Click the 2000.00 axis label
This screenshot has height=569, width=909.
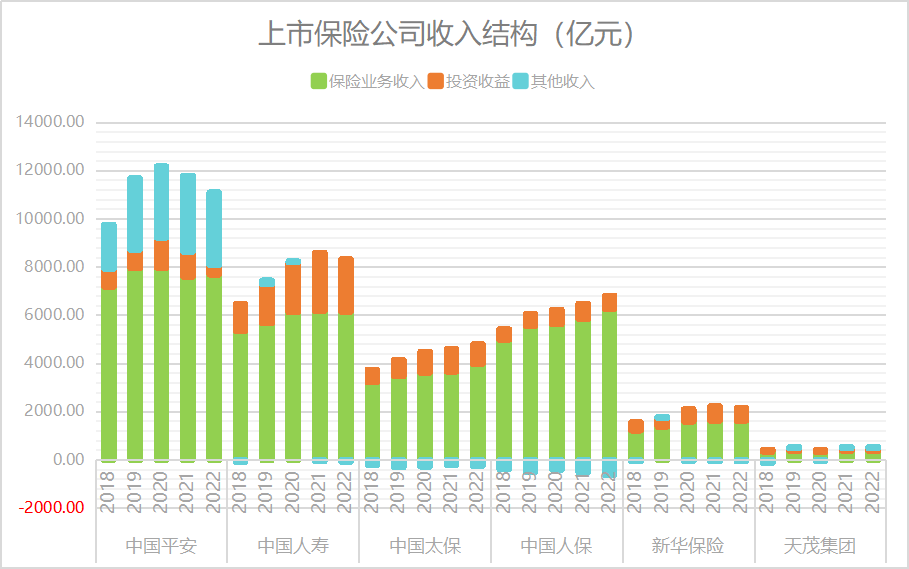click(54, 411)
